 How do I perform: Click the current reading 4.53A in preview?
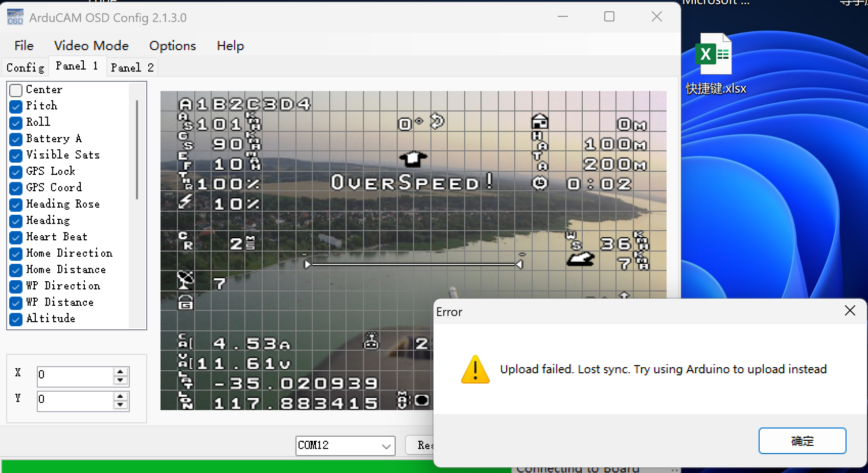[x=252, y=344]
